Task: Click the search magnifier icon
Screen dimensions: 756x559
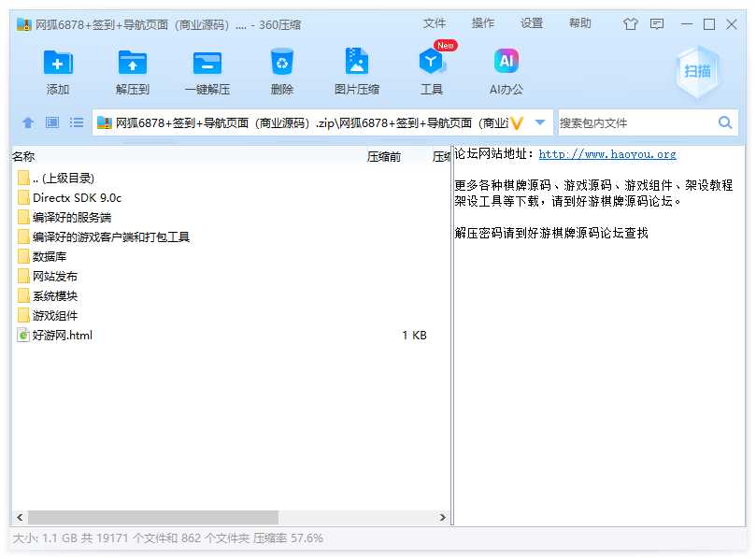Action: (x=725, y=122)
